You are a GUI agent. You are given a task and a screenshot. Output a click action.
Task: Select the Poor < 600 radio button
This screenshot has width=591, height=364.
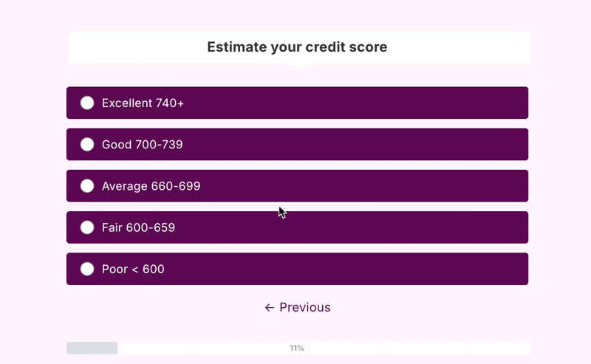tap(87, 269)
